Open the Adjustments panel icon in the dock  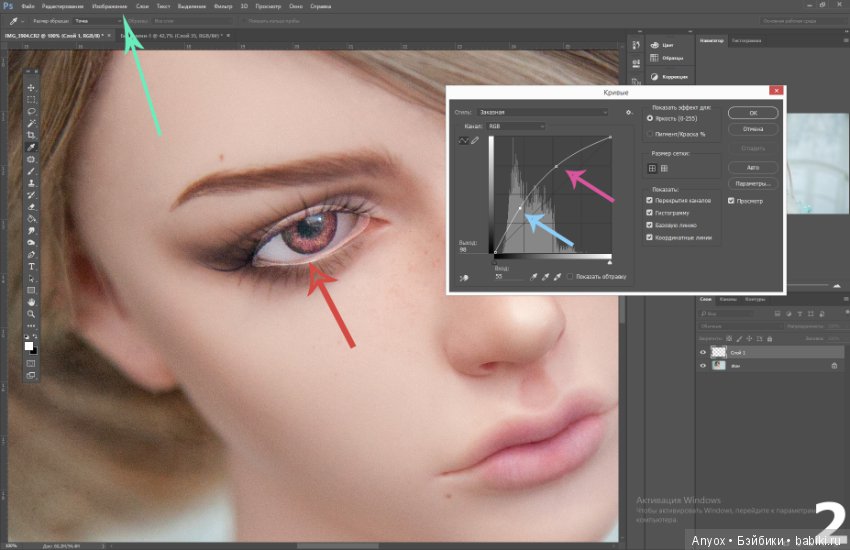point(655,77)
